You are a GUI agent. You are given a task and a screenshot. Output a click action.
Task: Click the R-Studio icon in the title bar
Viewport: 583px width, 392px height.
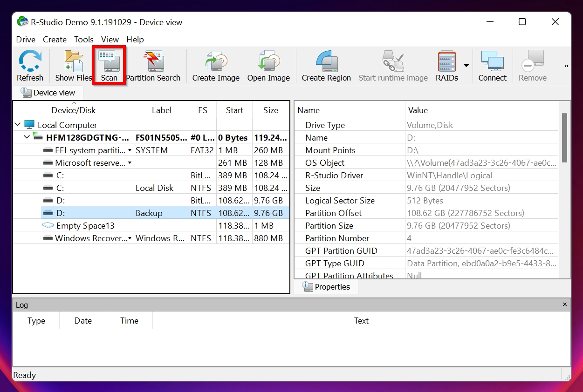pos(22,22)
